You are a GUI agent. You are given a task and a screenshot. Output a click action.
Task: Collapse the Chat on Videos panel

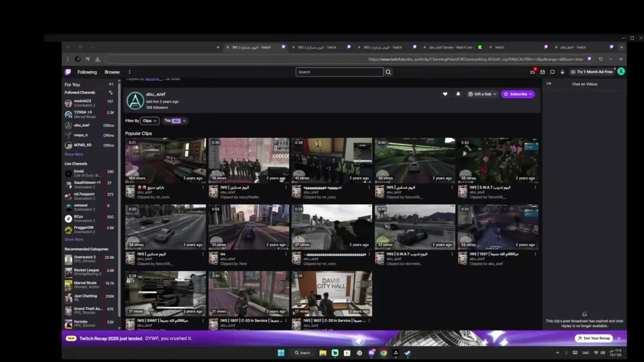click(549, 83)
